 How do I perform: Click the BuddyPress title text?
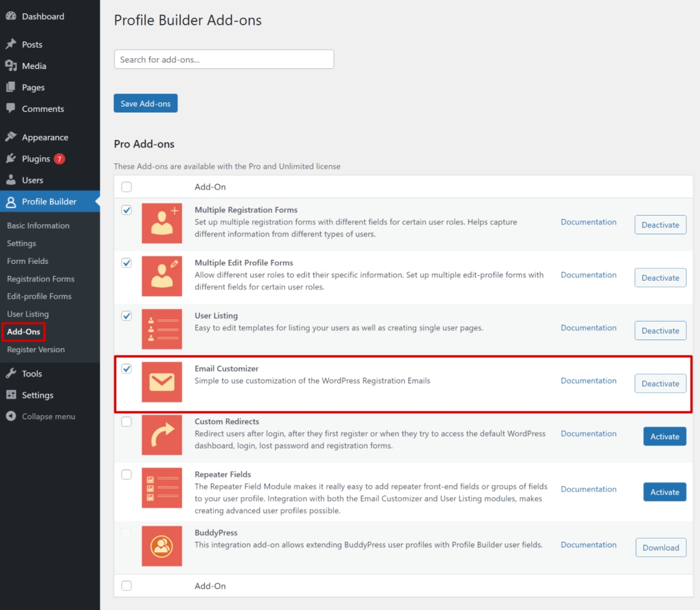pyautogui.click(x=216, y=533)
